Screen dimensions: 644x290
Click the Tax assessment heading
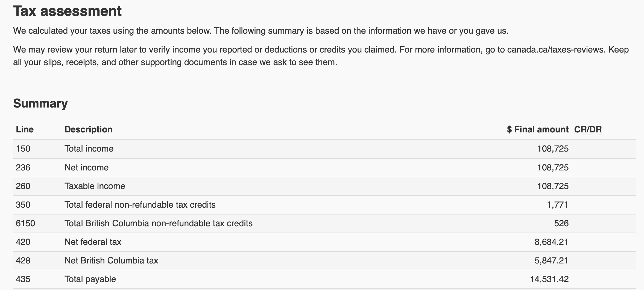click(67, 11)
